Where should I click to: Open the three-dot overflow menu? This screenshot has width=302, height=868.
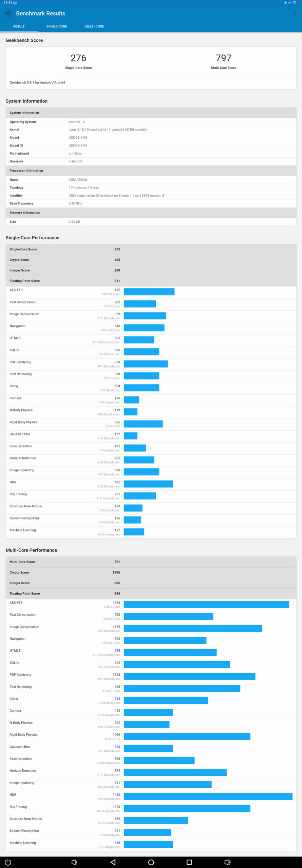click(295, 13)
